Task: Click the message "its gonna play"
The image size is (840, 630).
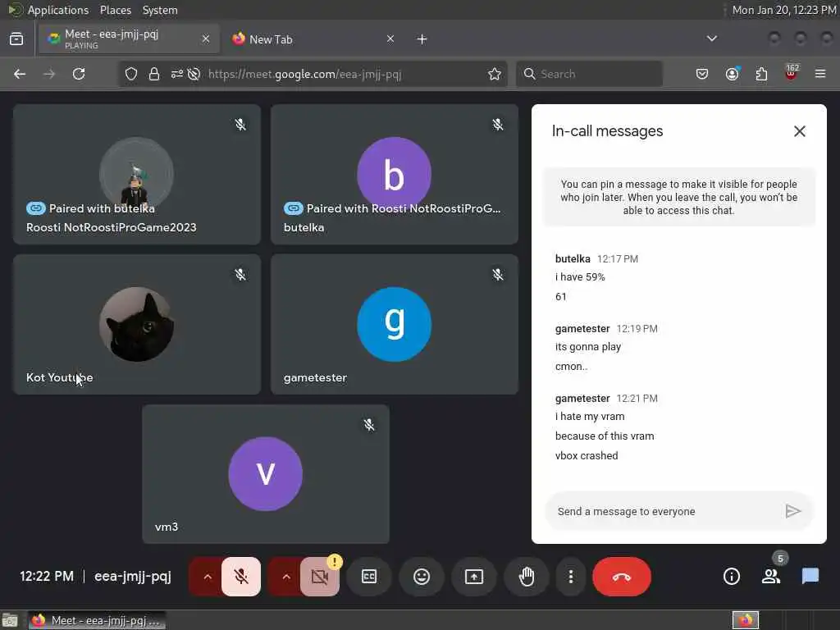Action: tap(588, 347)
